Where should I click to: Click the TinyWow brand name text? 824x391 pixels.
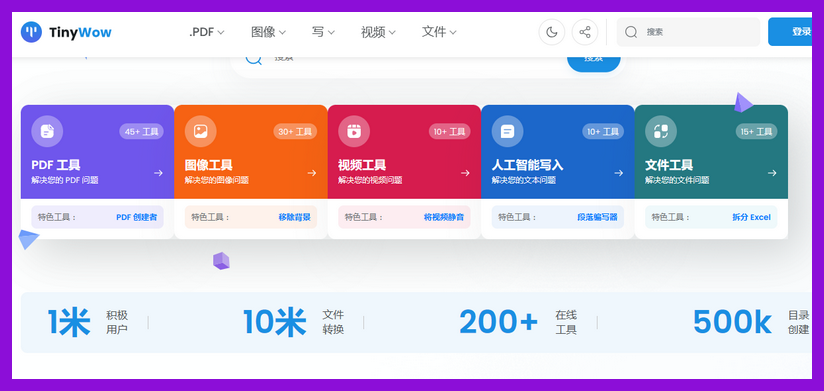tap(80, 33)
